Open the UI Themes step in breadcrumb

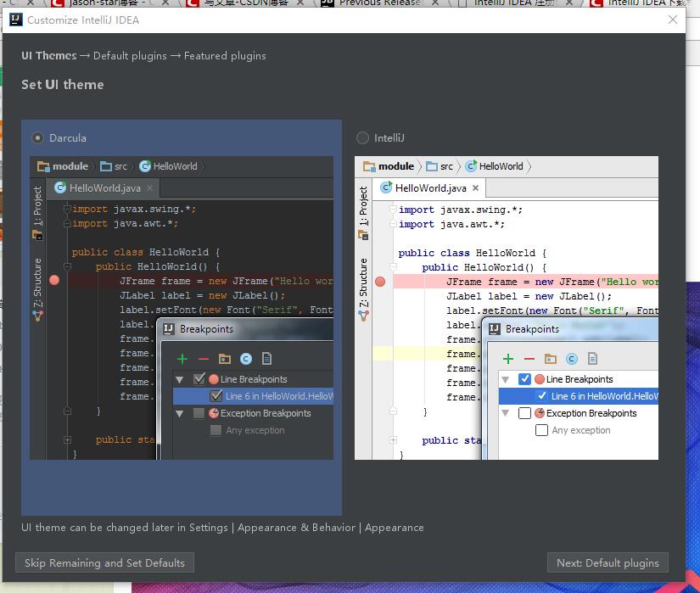[49, 56]
